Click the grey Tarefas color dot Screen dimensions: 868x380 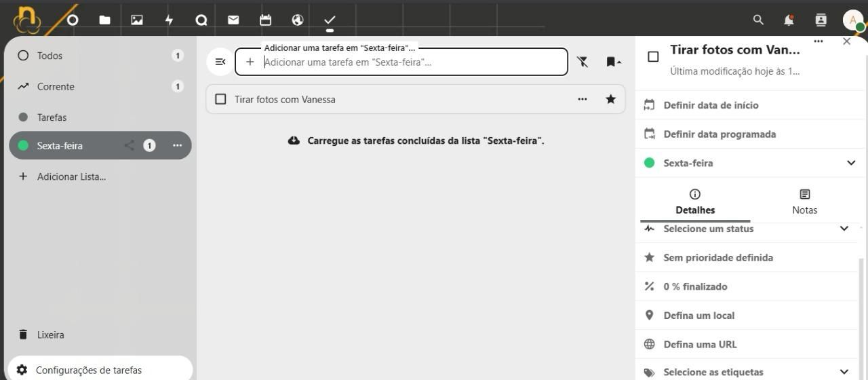[23, 117]
